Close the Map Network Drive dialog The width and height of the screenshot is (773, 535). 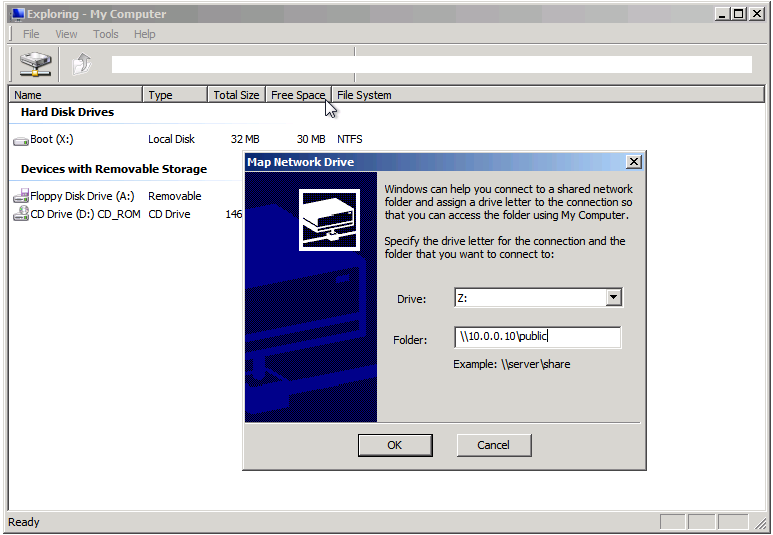(633, 162)
